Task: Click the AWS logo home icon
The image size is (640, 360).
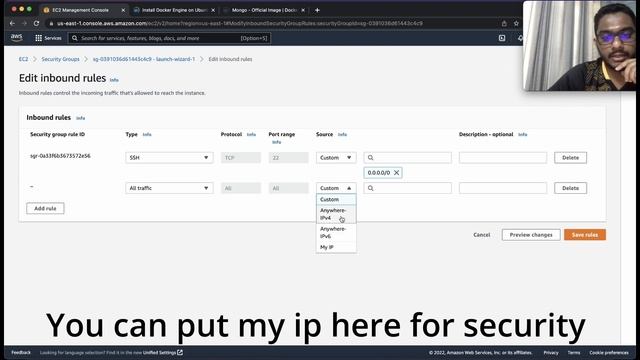Action: pos(16,38)
